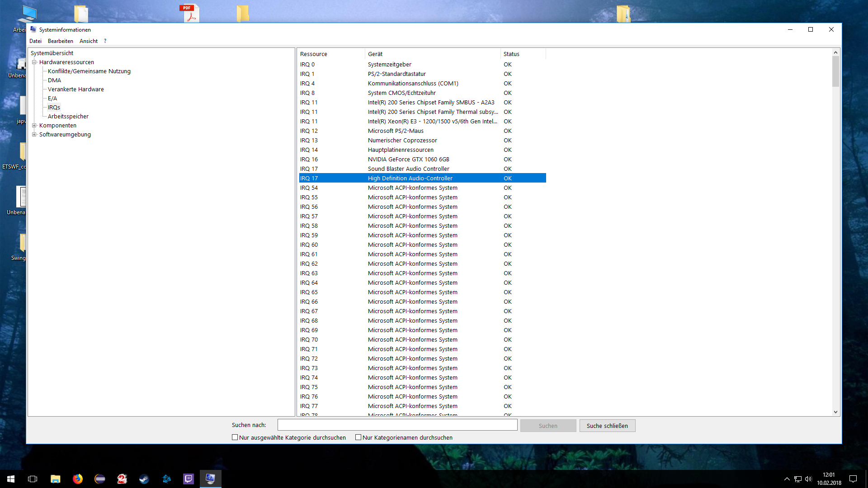Viewport: 868px width, 488px height.
Task: Open the Ansicht menu
Action: [89, 41]
